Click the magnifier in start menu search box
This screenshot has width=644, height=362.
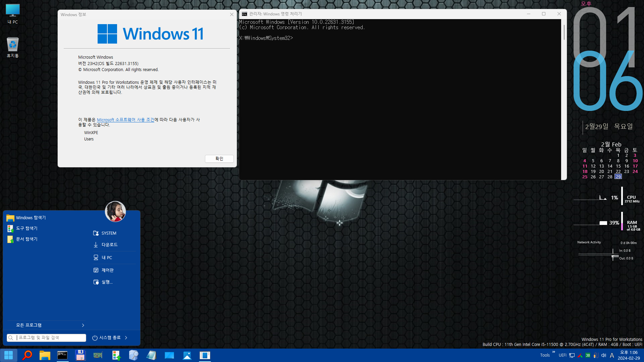(11, 338)
